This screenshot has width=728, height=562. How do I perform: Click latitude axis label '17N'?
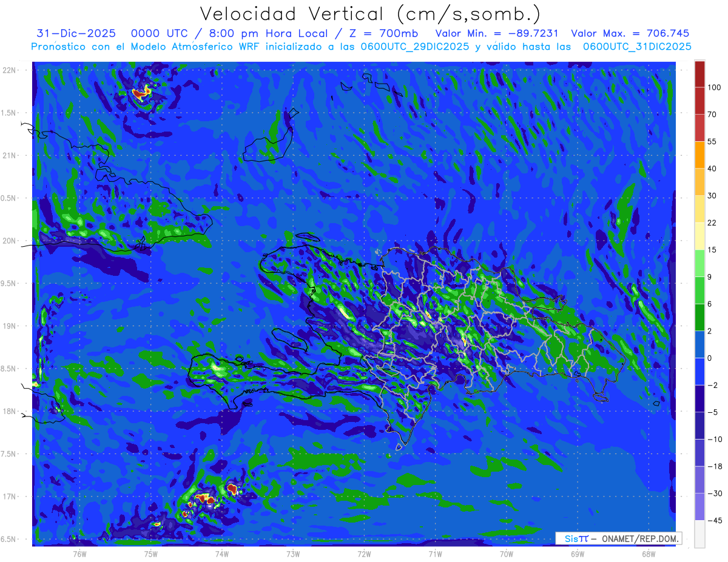click(x=10, y=497)
